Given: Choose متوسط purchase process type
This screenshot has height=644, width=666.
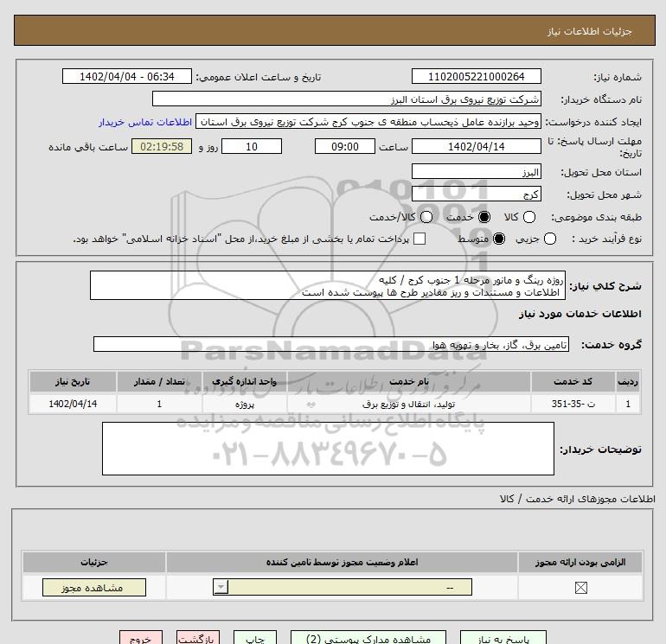Looking at the screenshot, I should 499,239.
